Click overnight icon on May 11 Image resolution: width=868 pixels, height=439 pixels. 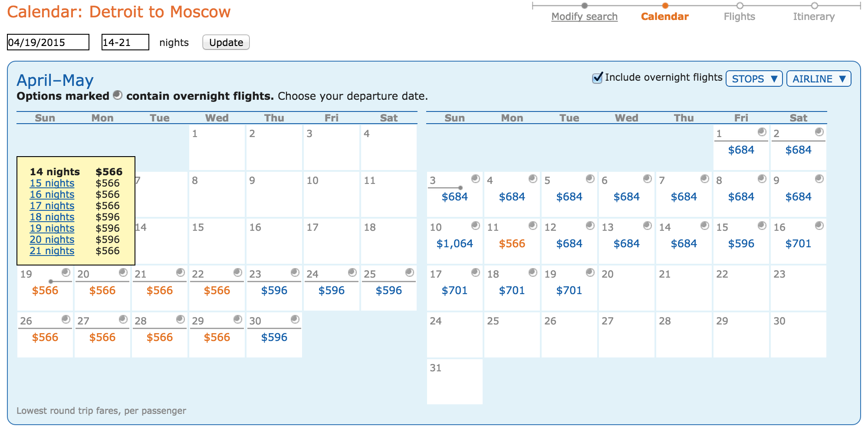533,226
